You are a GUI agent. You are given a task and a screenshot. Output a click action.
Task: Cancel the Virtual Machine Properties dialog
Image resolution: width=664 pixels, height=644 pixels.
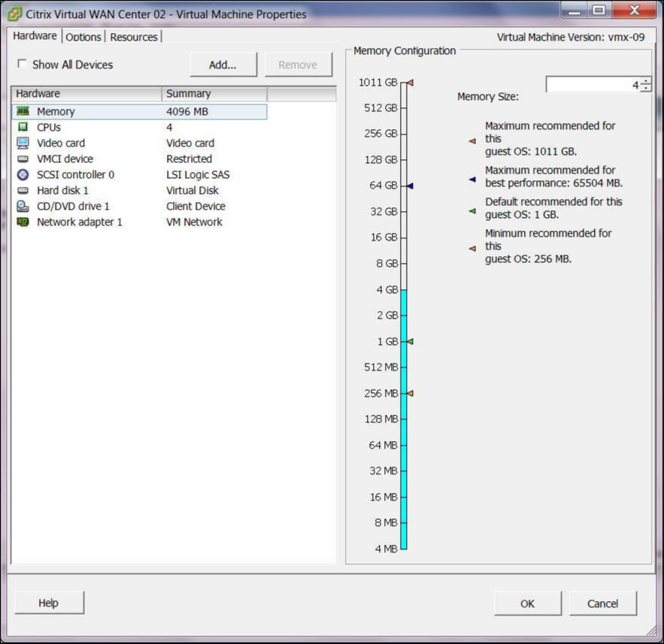click(x=602, y=603)
